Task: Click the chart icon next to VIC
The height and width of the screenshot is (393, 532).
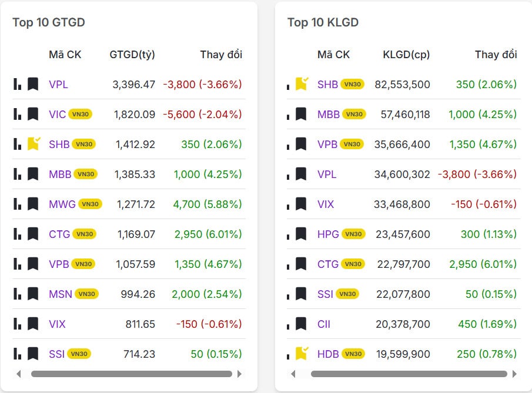Action: [16, 114]
